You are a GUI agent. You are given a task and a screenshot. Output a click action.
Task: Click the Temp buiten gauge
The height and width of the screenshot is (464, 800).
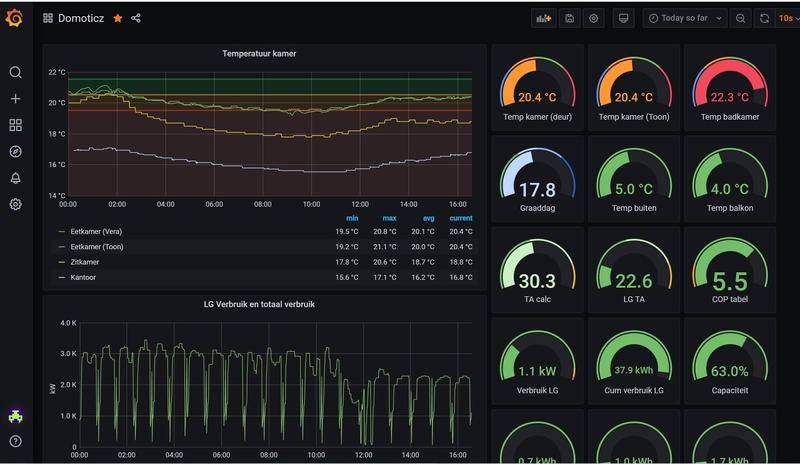coord(634,179)
